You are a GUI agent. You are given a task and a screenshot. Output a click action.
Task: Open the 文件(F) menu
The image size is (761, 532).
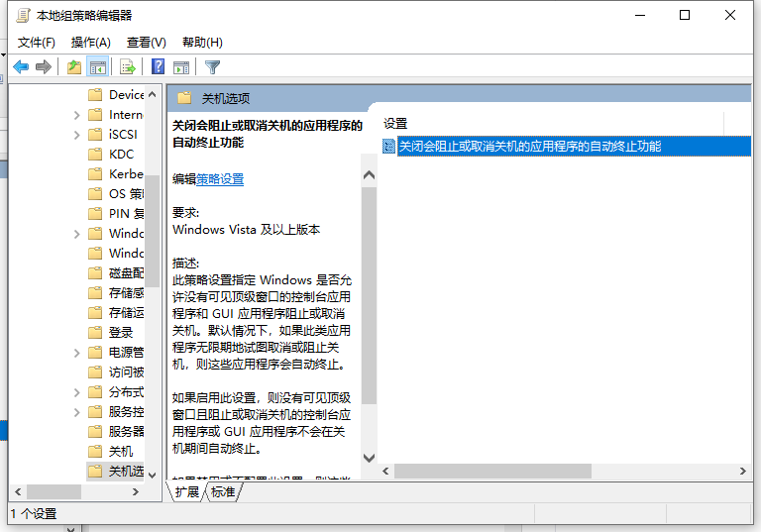37,43
